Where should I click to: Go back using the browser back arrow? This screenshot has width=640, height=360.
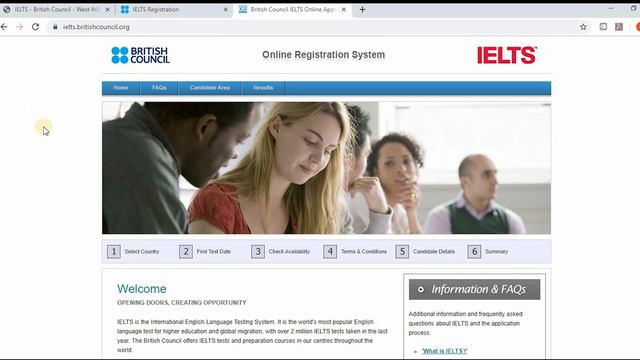pyautogui.click(x=4, y=27)
